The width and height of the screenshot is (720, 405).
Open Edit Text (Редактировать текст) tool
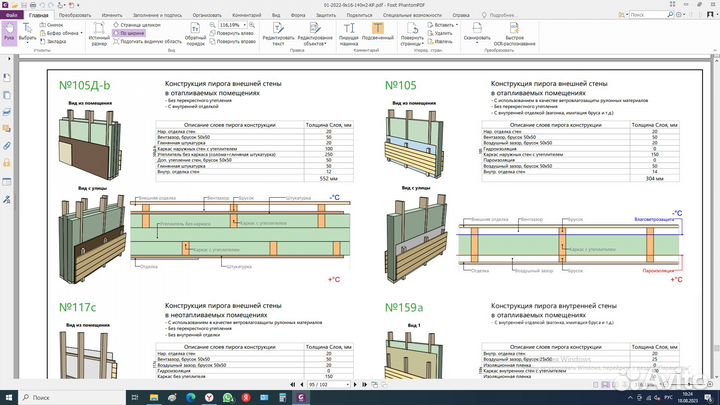[278, 34]
